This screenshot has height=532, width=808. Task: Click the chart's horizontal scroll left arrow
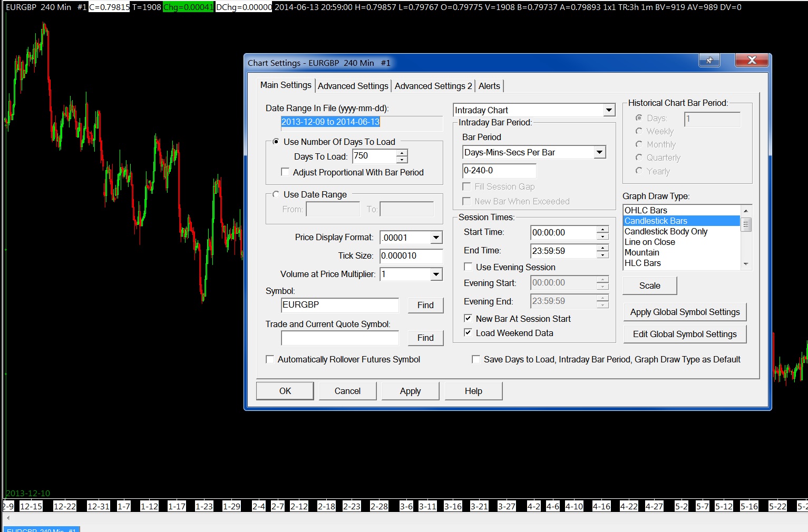coord(8,518)
